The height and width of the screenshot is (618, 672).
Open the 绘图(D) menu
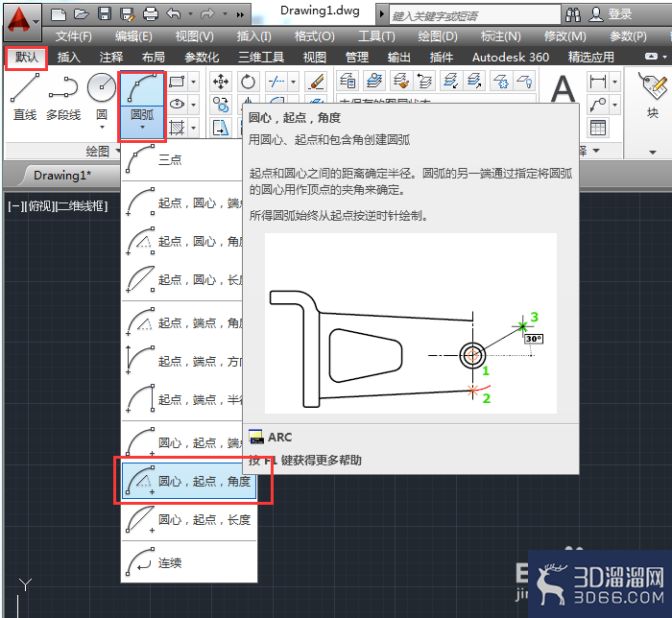[438, 36]
